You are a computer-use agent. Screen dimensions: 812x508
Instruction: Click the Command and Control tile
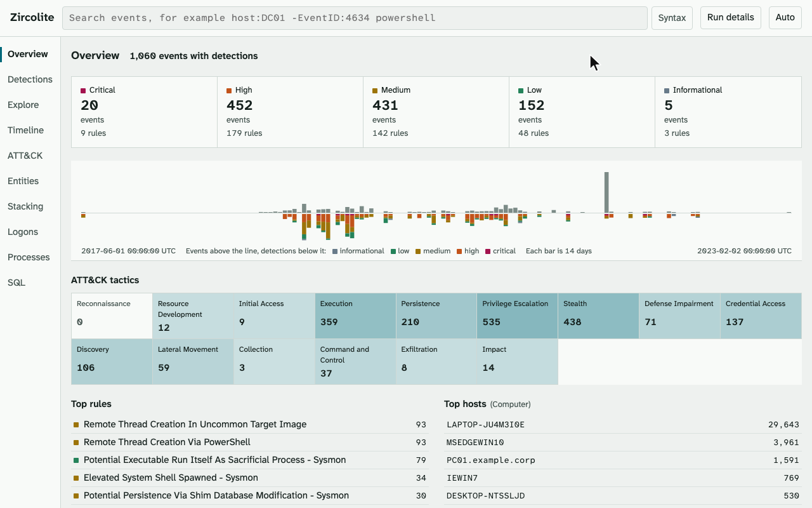coord(355,361)
